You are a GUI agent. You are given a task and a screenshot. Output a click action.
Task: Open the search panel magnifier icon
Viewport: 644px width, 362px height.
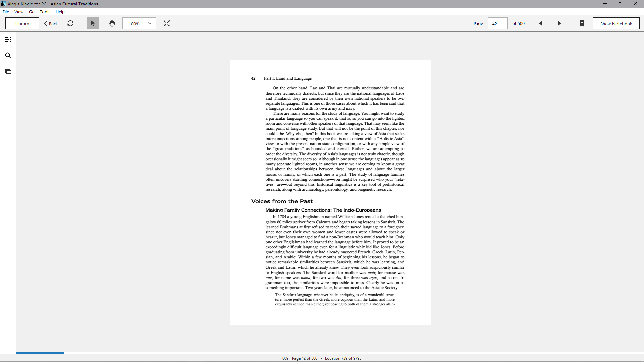(8, 56)
